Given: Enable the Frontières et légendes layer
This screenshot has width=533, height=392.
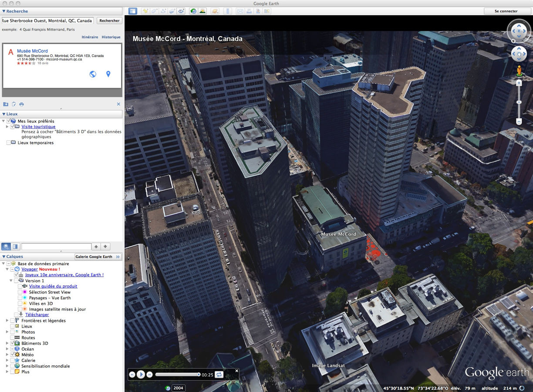Looking at the screenshot, I should [x=12, y=321].
